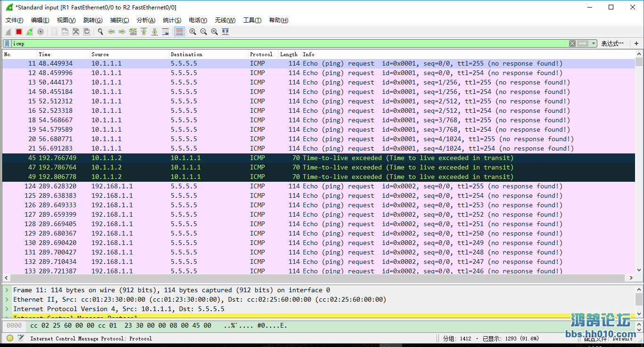Open the 统计 menu

172,20
